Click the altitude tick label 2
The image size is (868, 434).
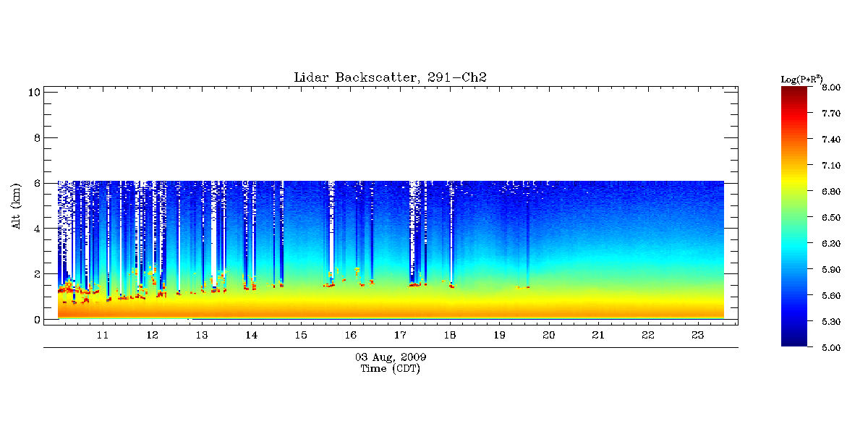coord(35,274)
